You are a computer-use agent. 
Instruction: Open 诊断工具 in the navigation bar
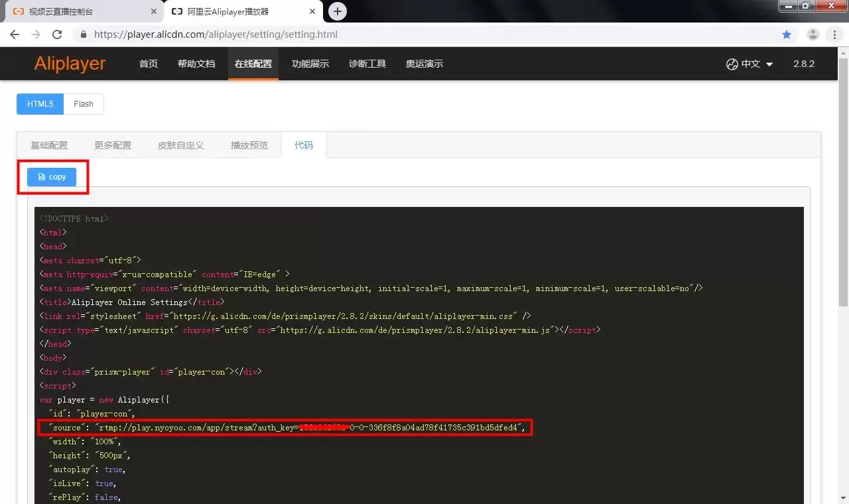point(367,64)
